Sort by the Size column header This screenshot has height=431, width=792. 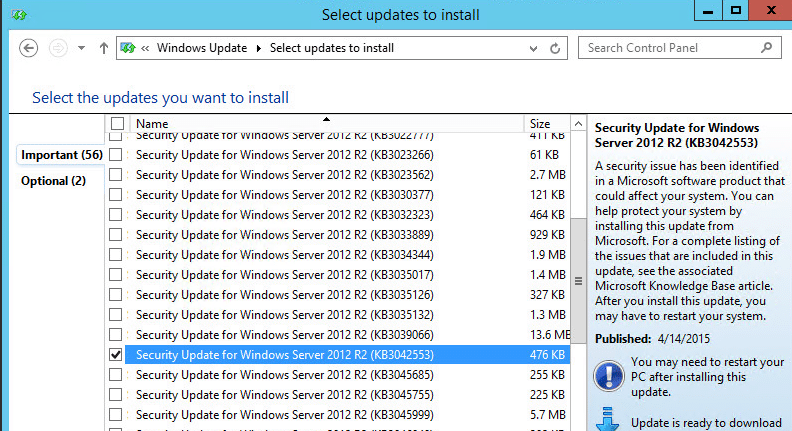(547, 124)
